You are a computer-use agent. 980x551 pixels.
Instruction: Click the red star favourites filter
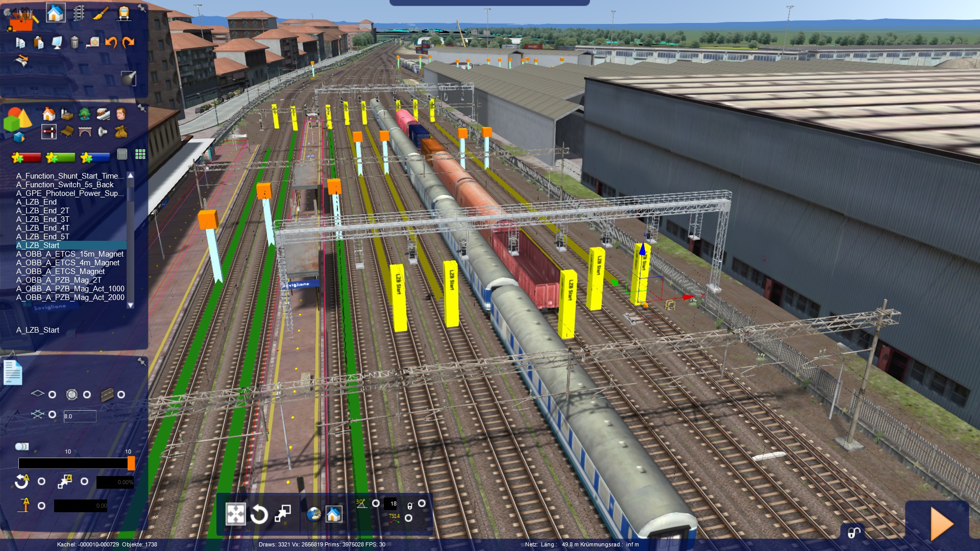[26, 158]
